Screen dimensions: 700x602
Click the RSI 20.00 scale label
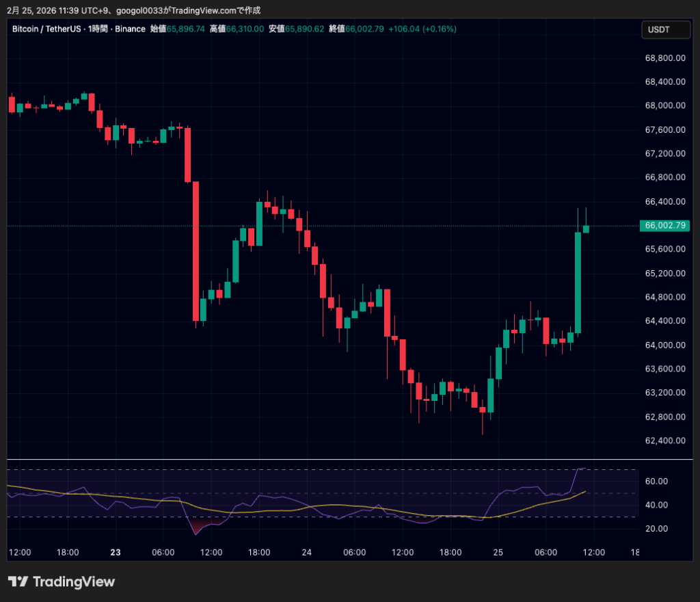point(657,529)
